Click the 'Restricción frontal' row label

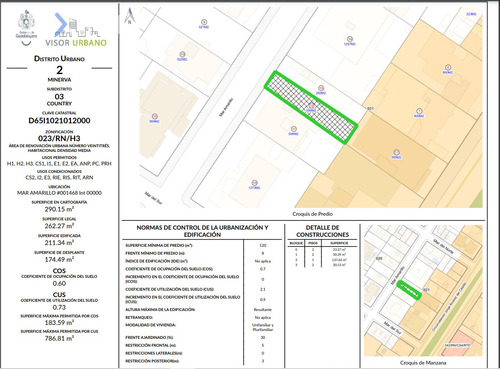pos(150,345)
